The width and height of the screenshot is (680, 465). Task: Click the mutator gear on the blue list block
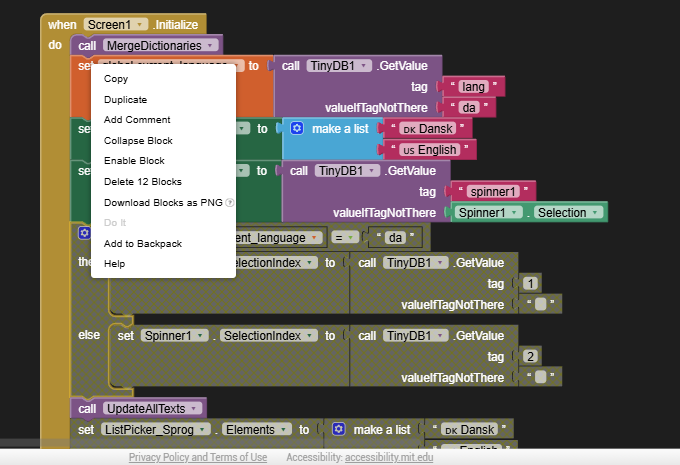[x=295, y=129]
